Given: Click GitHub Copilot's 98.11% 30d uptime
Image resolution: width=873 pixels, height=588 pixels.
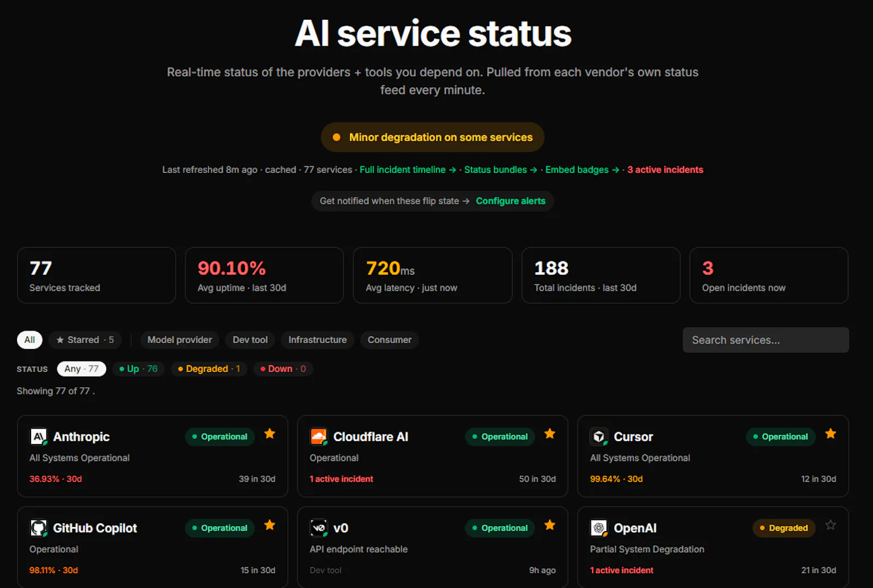Looking at the screenshot, I should (53, 570).
